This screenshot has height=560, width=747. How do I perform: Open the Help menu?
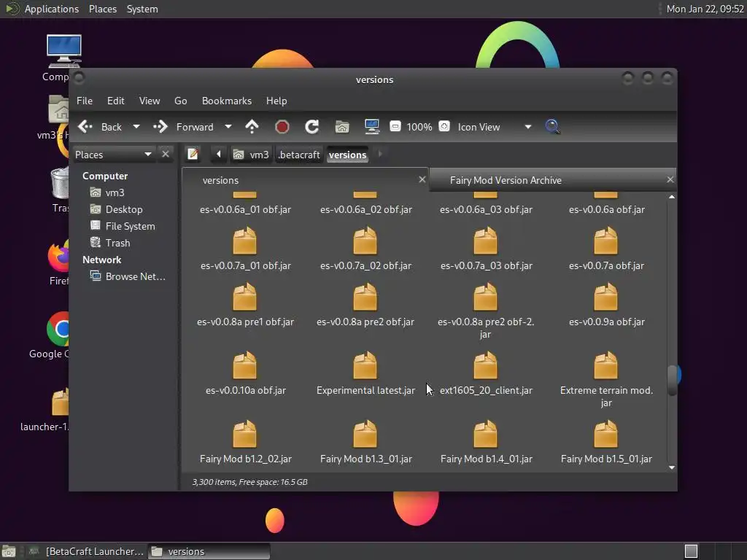click(x=276, y=101)
